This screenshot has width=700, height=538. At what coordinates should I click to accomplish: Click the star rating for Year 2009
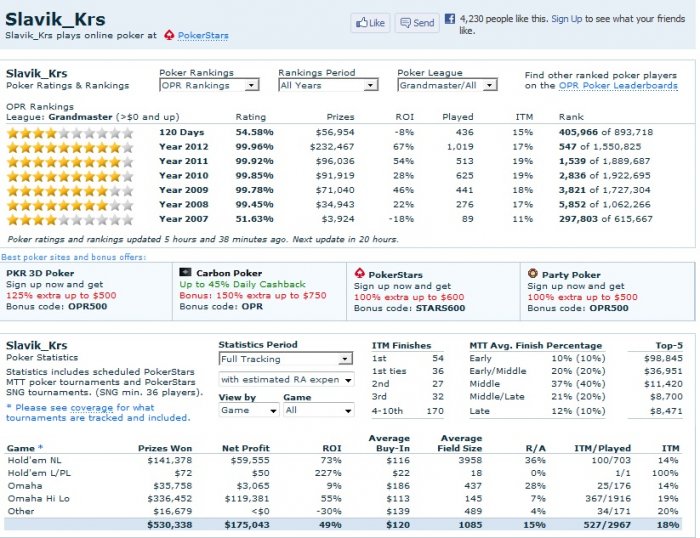(70, 190)
